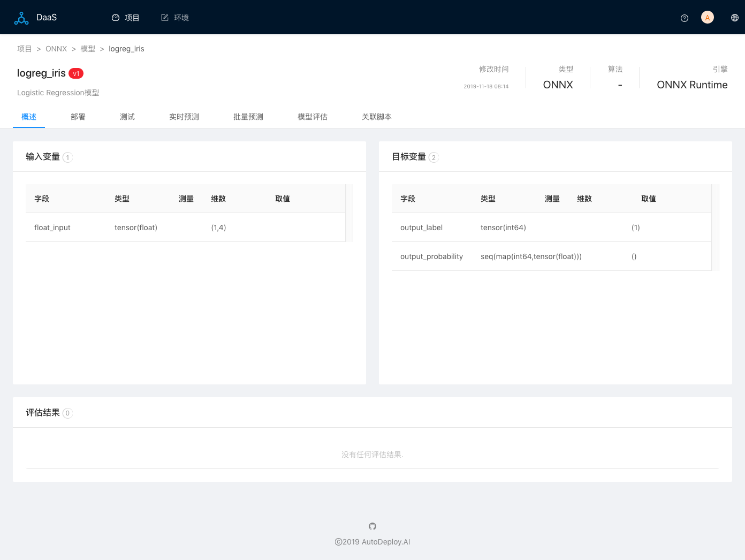Click the float_input field cell

(x=52, y=228)
